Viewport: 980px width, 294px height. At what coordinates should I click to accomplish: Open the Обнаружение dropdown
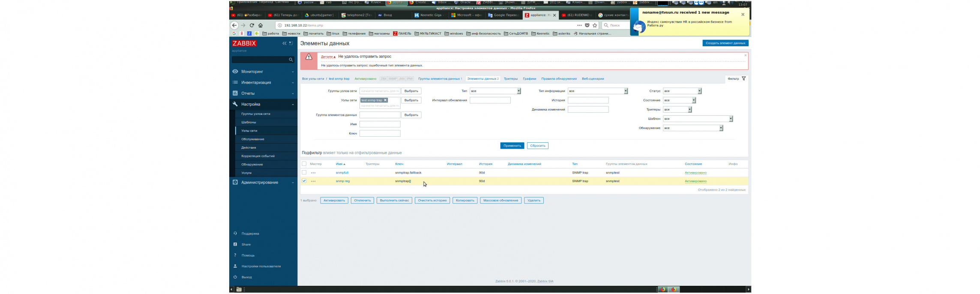coord(693,128)
